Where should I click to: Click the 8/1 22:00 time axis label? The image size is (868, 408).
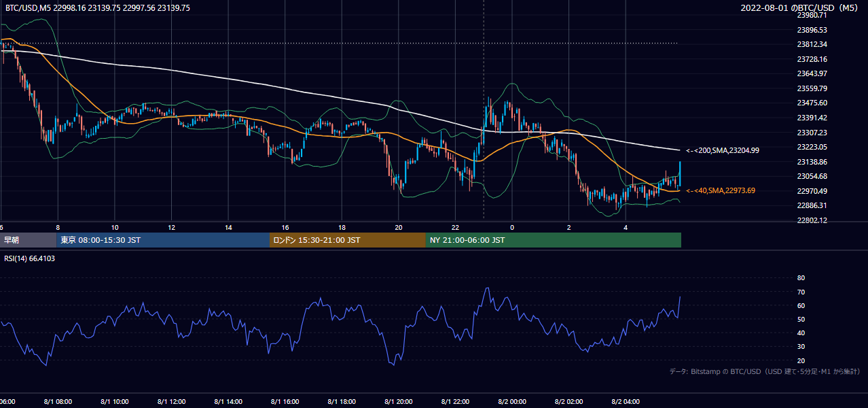point(456,402)
